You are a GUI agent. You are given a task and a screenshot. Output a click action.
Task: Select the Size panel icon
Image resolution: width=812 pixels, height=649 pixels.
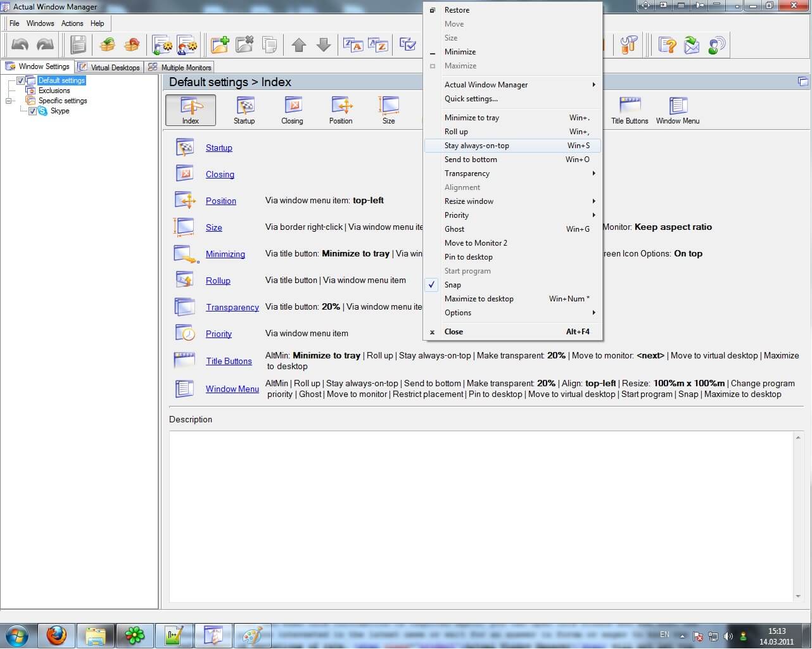pos(389,110)
